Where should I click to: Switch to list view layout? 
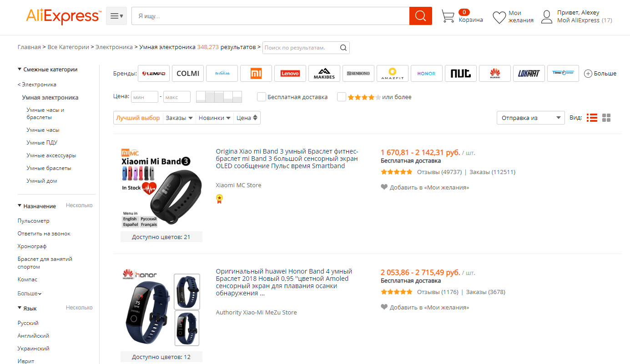(592, 118)
